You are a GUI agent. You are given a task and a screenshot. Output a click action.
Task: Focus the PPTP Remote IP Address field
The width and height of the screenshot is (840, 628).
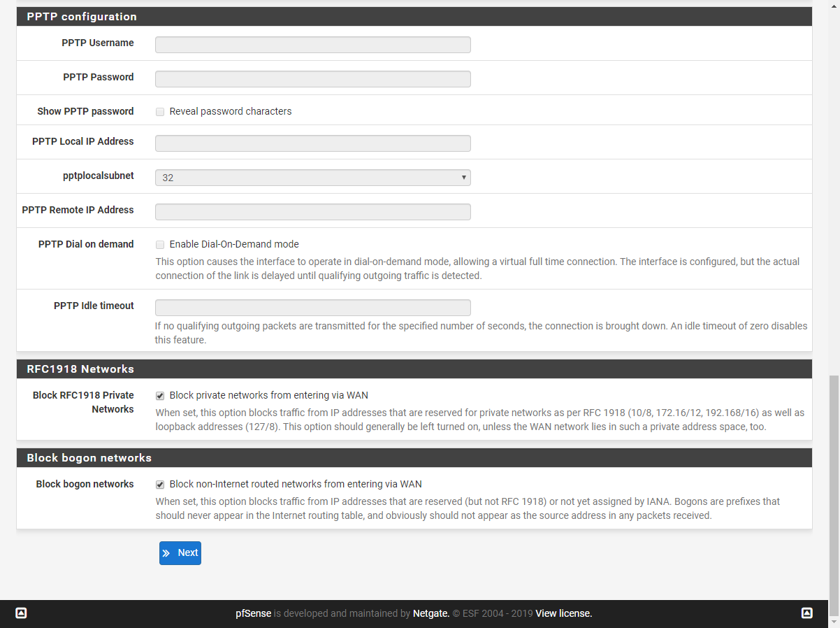tap(312, 212)
